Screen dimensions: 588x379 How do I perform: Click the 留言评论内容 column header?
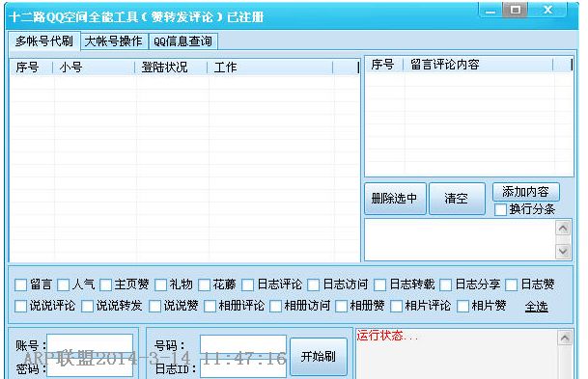click(x=478, y=65)
